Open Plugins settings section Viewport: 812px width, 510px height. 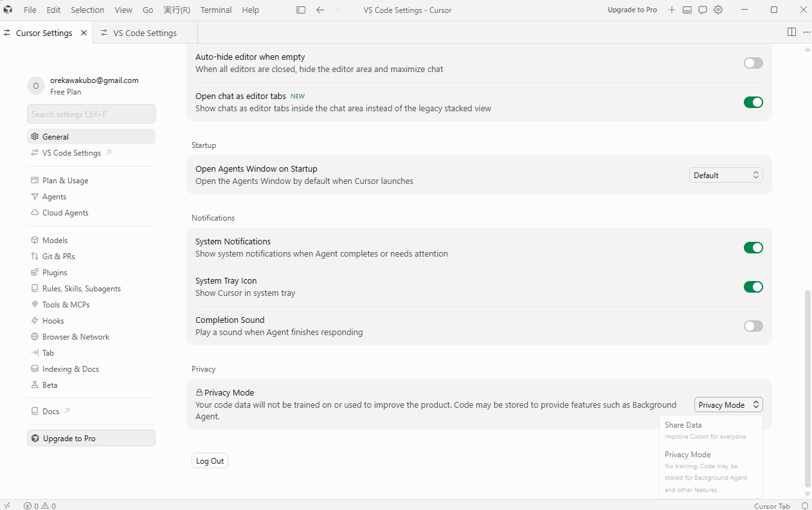pos(91,272)
